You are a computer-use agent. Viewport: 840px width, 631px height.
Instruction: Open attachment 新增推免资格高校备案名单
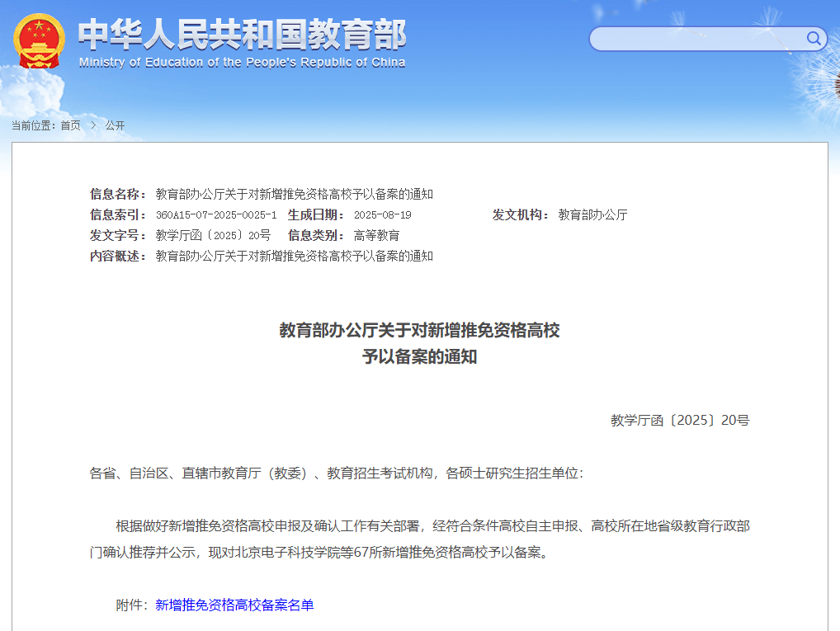234,605
